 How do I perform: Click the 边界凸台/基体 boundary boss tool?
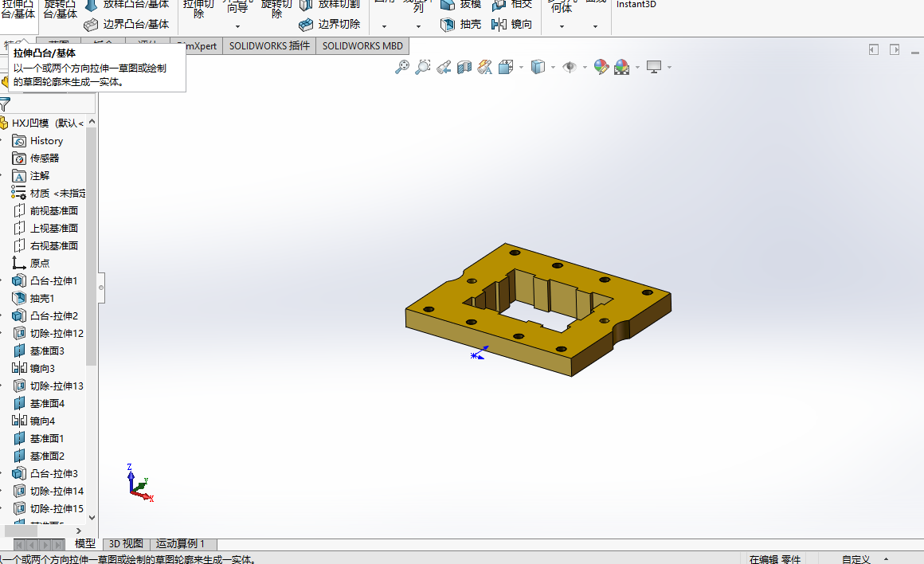(x=126, y=24)
